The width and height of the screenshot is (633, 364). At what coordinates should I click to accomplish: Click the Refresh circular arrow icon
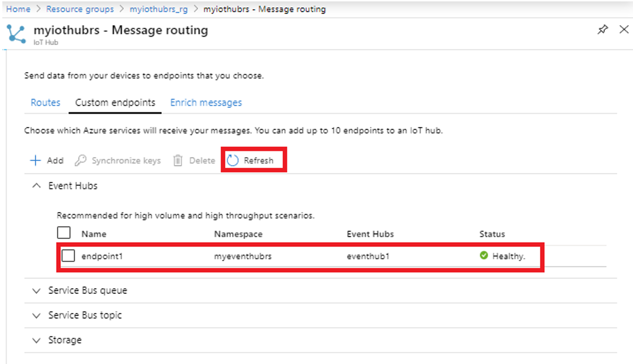click(233, 160)
